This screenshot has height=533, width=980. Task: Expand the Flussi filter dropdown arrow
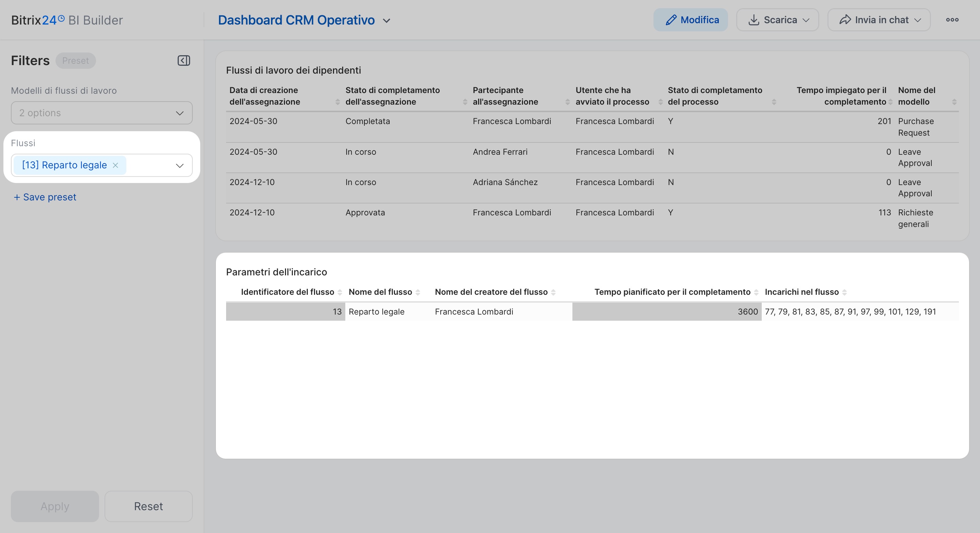coord(179,166)
